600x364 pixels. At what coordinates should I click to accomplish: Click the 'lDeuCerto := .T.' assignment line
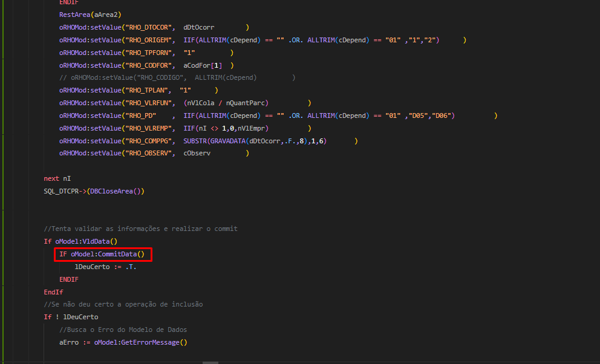pyautogui.click(x=106, y=267)
